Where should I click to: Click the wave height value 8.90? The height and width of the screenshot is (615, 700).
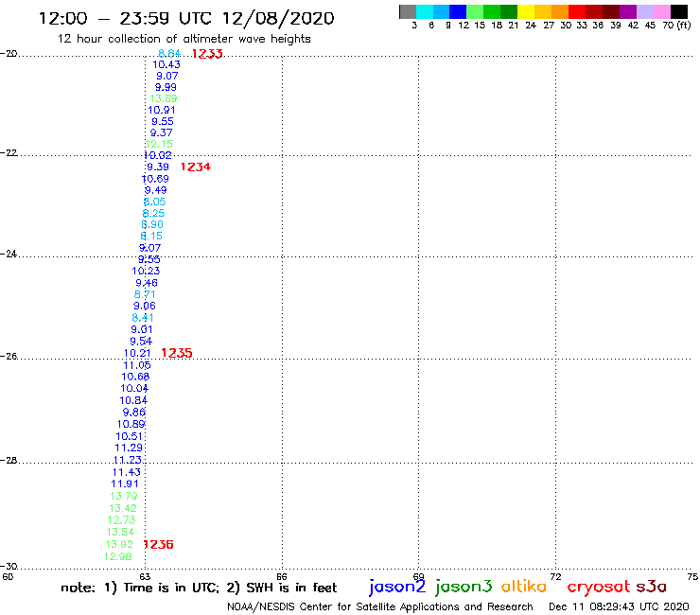point(152,224)
